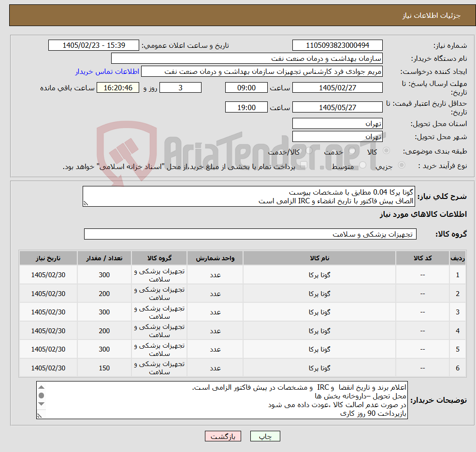Click the response deadline date 1405/02/27
This screenshot has height=452, width=476.
[x=337, y=88]
